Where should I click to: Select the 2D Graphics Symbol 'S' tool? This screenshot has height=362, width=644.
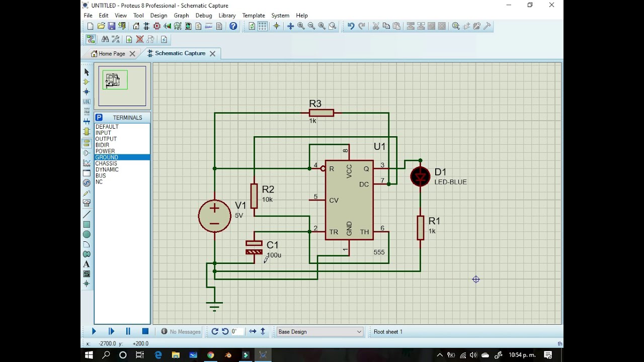[87, 274]
